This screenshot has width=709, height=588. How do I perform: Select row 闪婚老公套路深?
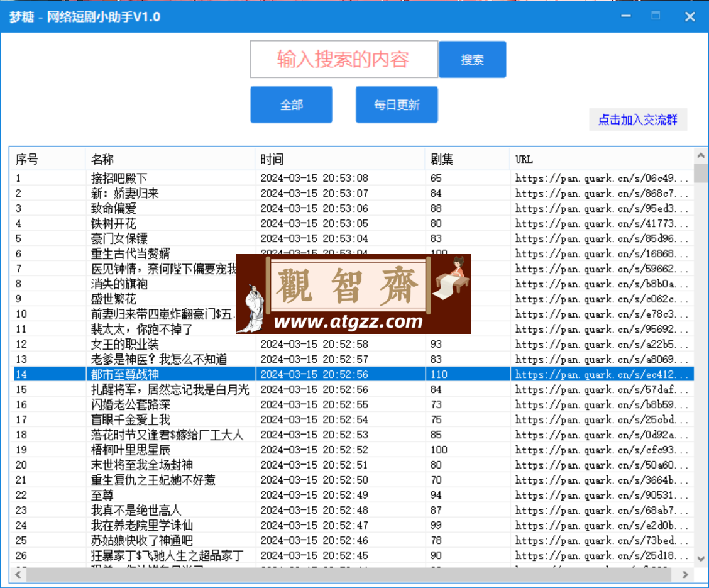(352, 404)
